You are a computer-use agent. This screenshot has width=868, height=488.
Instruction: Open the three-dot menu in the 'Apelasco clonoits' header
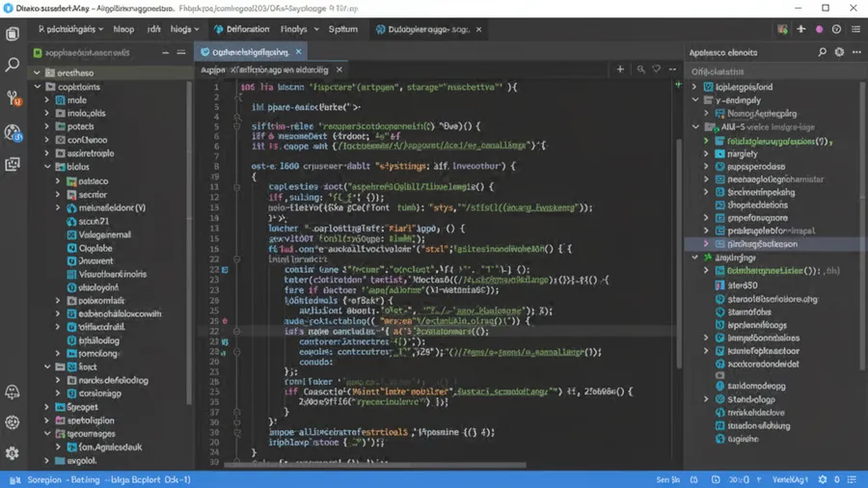[857, 52]
